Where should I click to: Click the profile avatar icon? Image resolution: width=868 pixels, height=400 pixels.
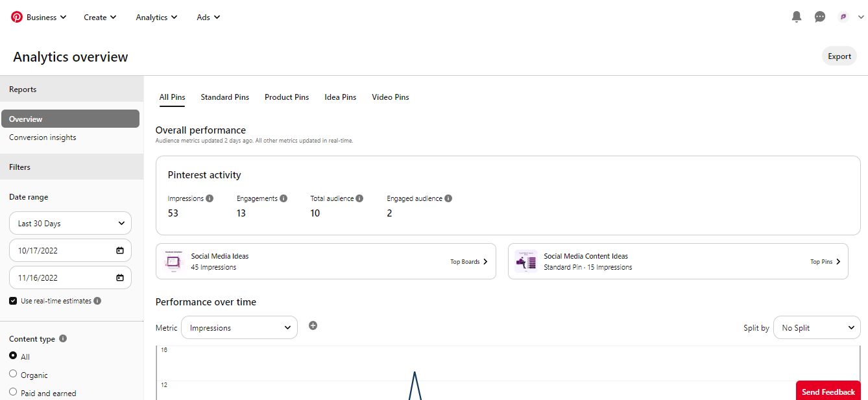pos(843,17)
